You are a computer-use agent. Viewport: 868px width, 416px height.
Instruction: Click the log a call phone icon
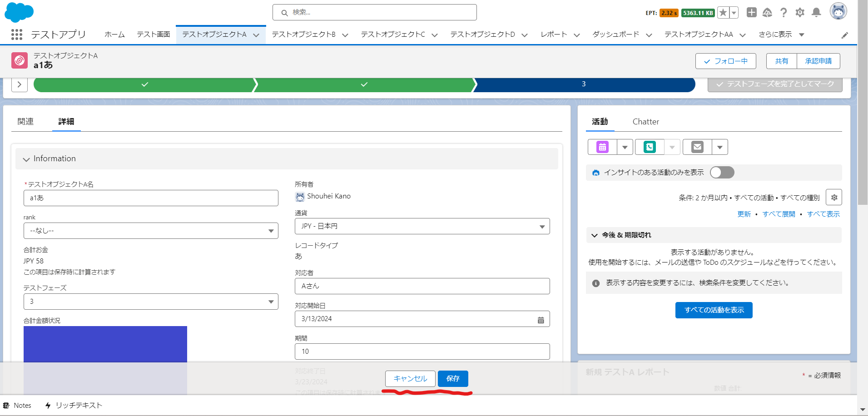[650, 147]
